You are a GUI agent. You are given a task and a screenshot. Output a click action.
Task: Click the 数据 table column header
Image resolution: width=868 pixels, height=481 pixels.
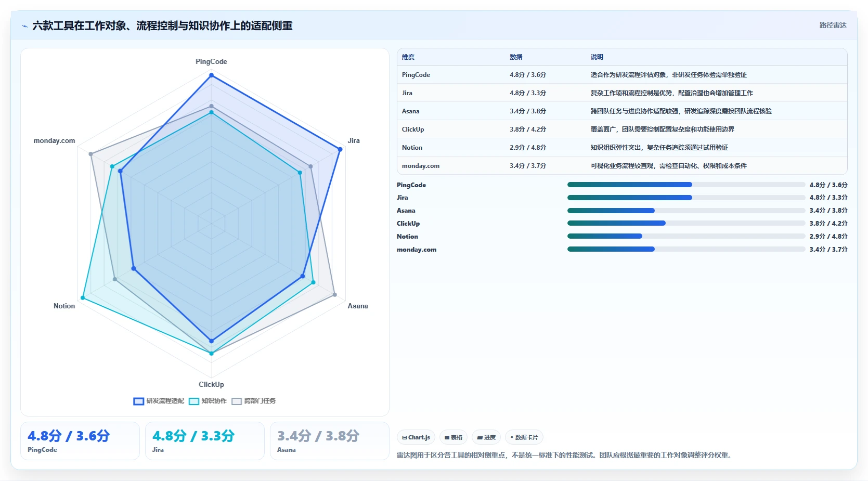(x=516, y=57)
